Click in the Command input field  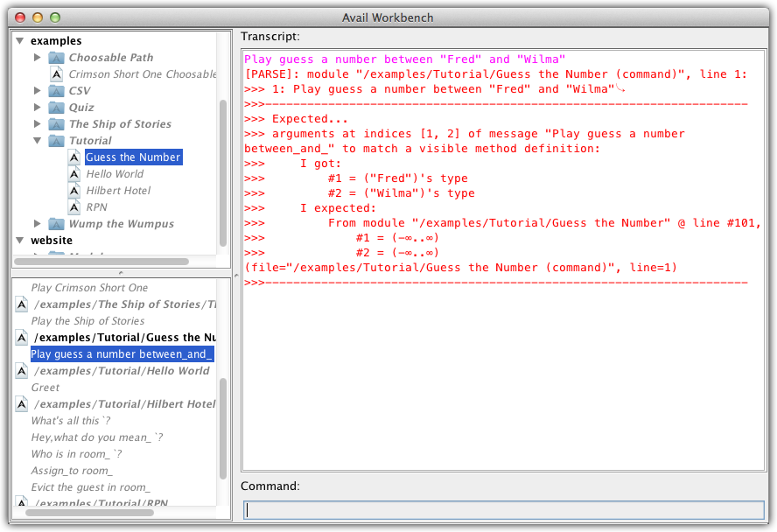(x=503, y=510)
